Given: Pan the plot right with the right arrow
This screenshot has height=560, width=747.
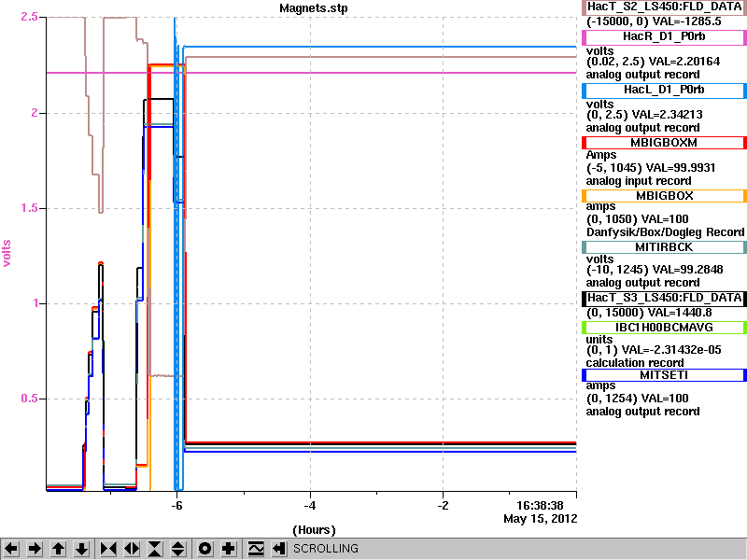Looking at the screenshot, I should (x=35, y=549).
